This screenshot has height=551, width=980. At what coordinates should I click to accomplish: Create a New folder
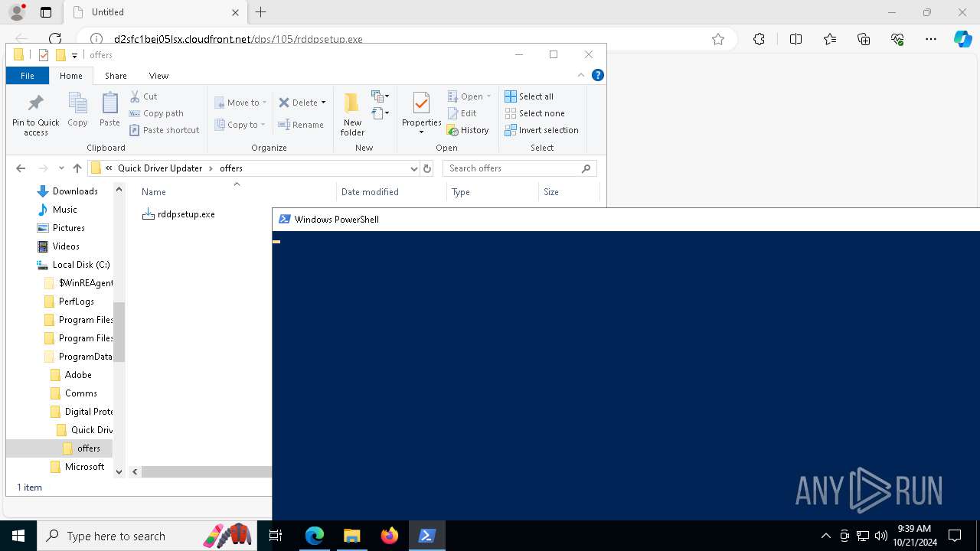352,115
